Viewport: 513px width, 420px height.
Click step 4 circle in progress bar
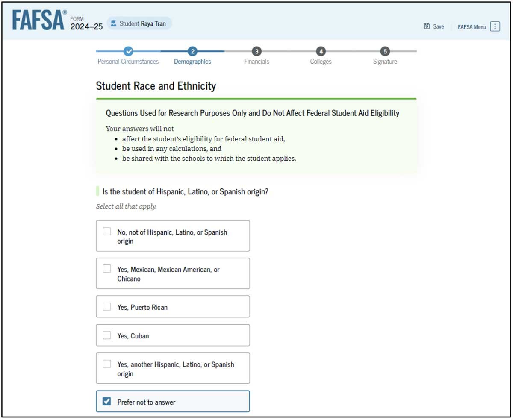pos(321,51)
